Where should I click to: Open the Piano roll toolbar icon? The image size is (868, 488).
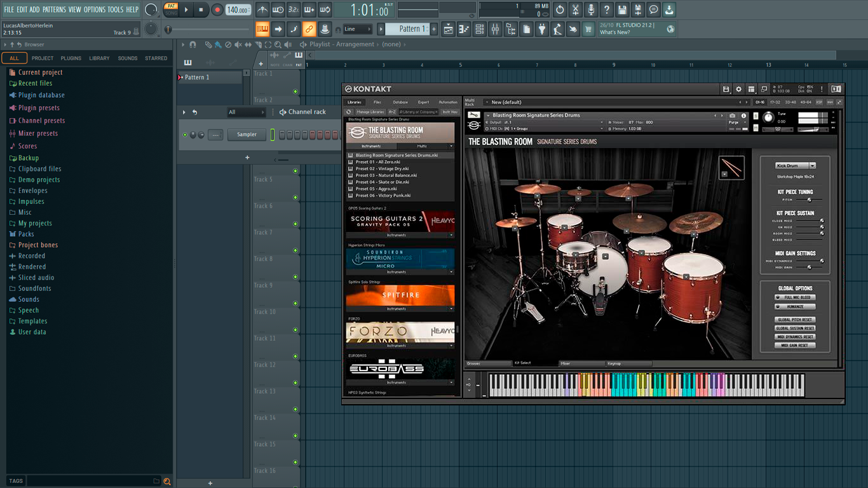[x=464, y=29]
